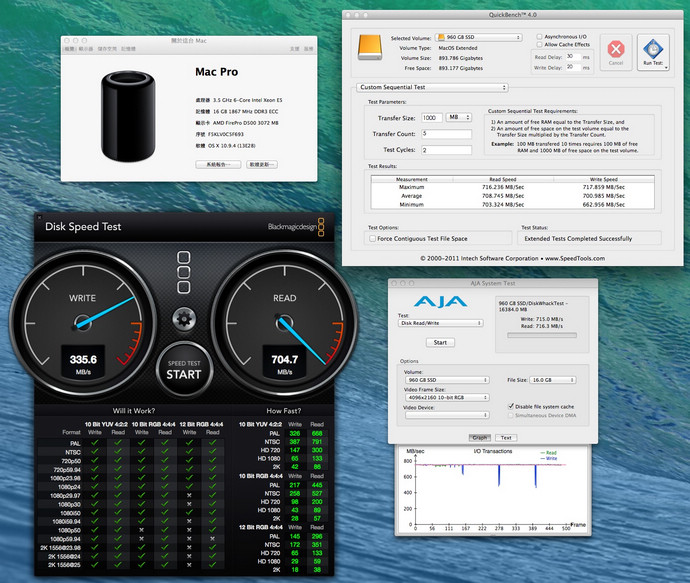Click the orange drive icon in QuickBench

coord(370,48)
